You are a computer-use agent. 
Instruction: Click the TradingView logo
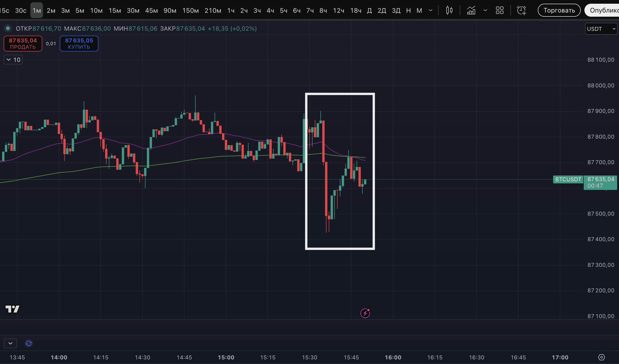click(12, 309)
